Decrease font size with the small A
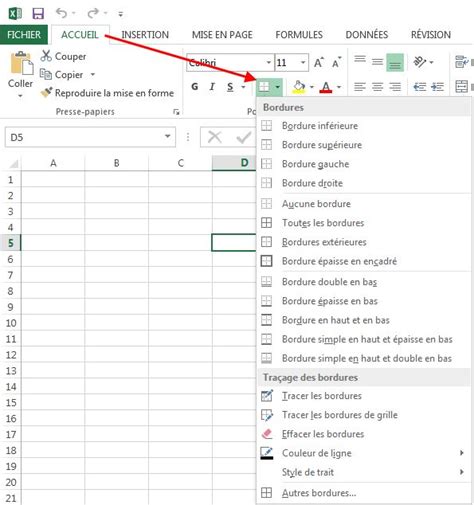The image size is (474, 505). [337, 62]
